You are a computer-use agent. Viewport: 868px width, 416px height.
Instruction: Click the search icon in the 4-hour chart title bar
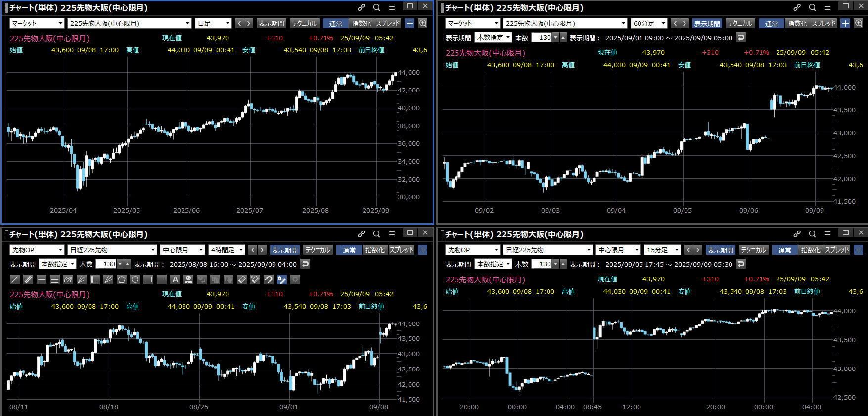pyautogui.click(x=377, y=234)
